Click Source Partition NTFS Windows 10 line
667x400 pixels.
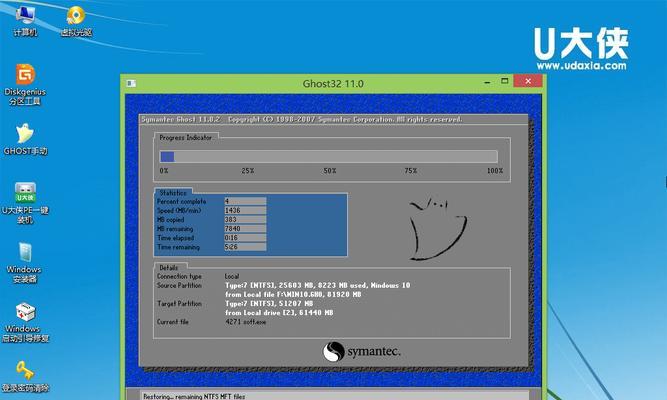pyautogui.click(x=317, y=286)
